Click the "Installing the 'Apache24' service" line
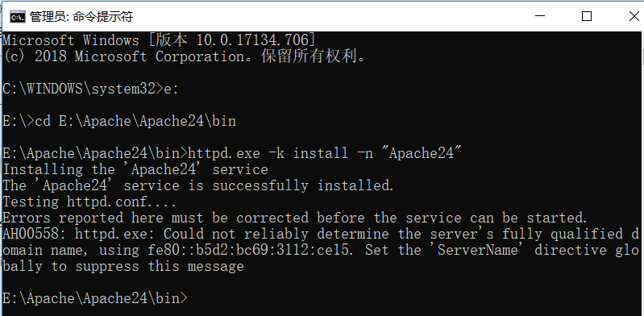The height and width of the screenshot is (316, 644). click(135, 169)
